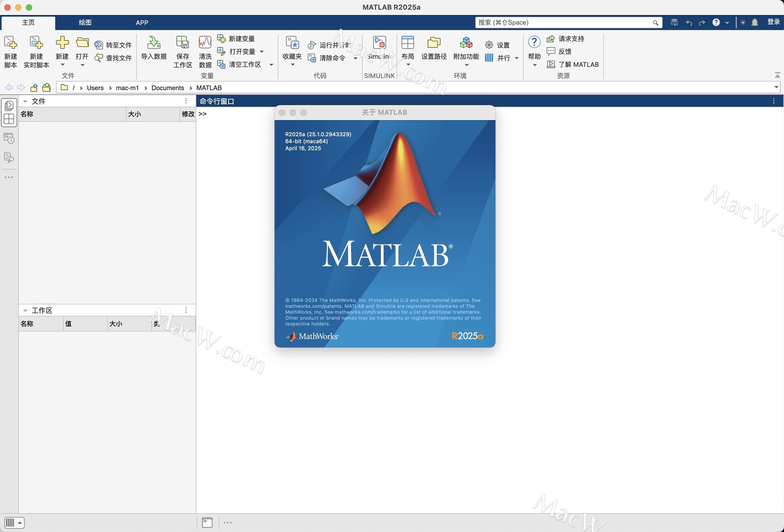The height and width of the screenshot is (532, 784).
Task: Click the Save Workspace (保存工作区) icon
Action: (182, 43)
